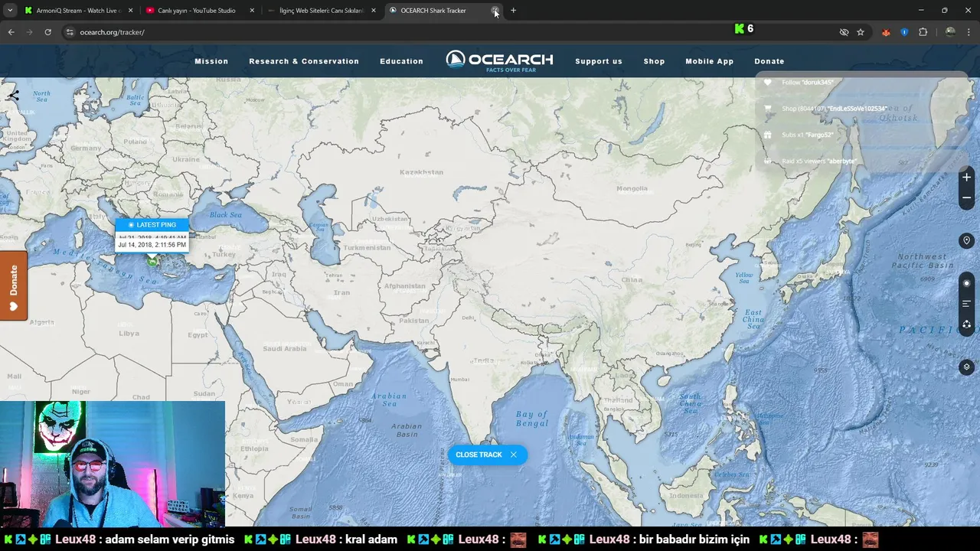The width and height of the screenshot is (980, 551).
Task: Open a new browser tab
Action: pyautogui.click(x=514, y=11)
